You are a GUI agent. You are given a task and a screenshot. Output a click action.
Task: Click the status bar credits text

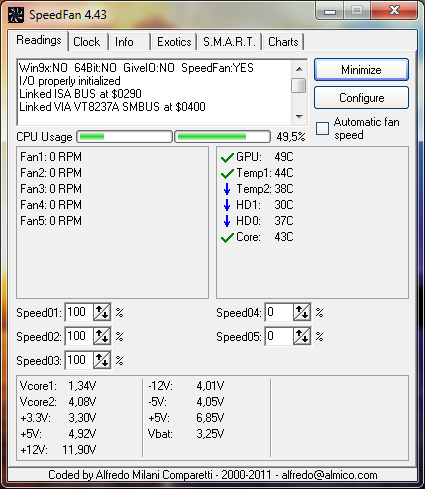[213, 475]
